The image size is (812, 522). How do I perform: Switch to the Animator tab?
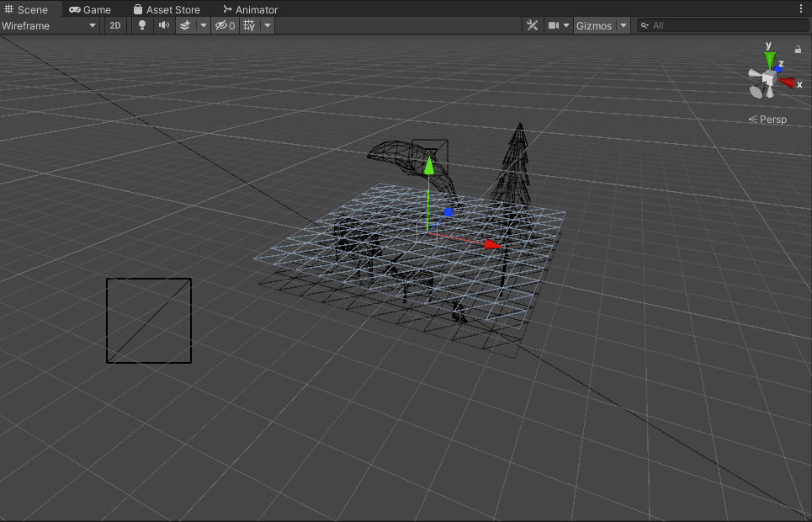point(250,9)
